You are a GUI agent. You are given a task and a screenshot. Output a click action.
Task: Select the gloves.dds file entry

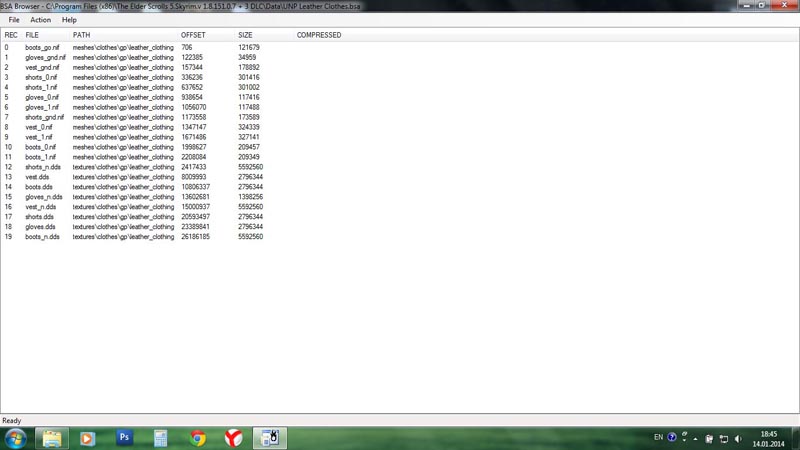pyautogui.click(x=40, y=227)
